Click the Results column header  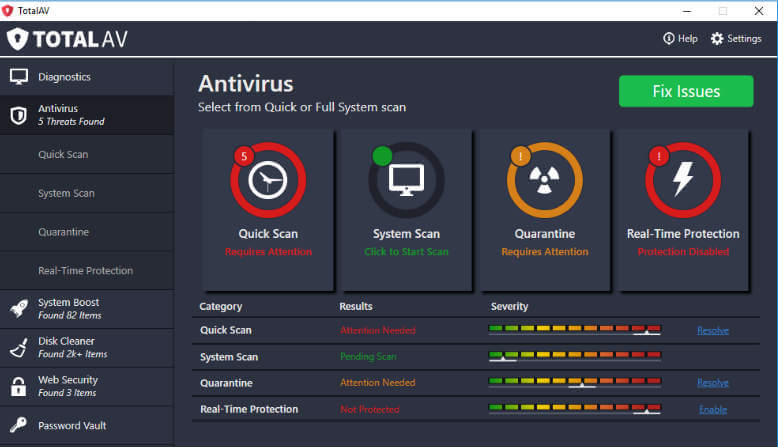[356, 307]
